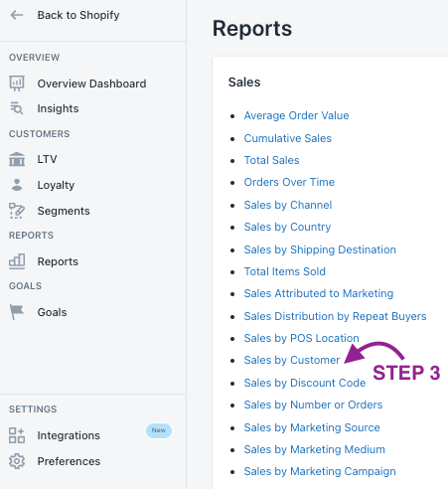The height and width of the screenshot is (489, 448).
Task: Open Sales by Marketing Campaign report
Action: point(320,471)
